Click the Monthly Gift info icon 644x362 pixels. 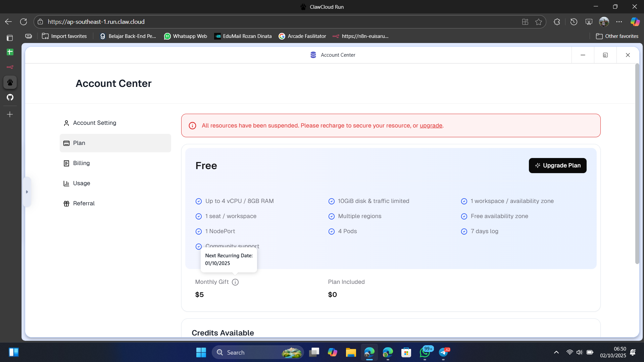235,282
